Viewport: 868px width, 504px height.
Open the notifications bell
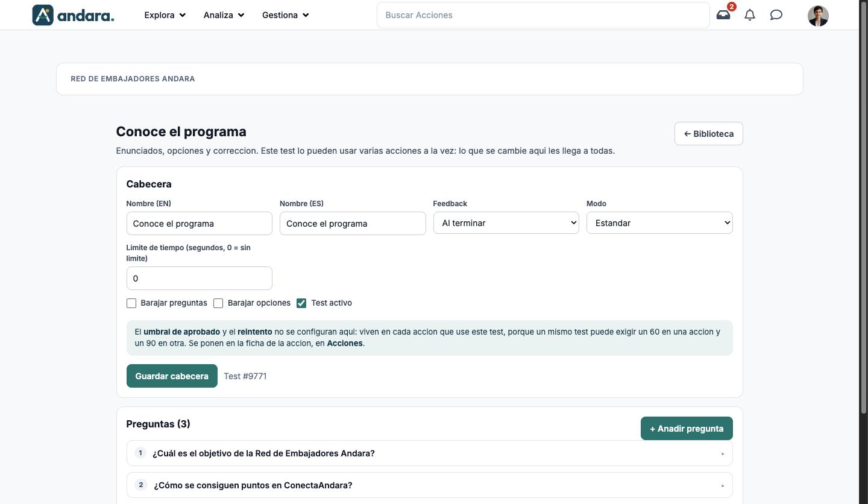[750, 15]
